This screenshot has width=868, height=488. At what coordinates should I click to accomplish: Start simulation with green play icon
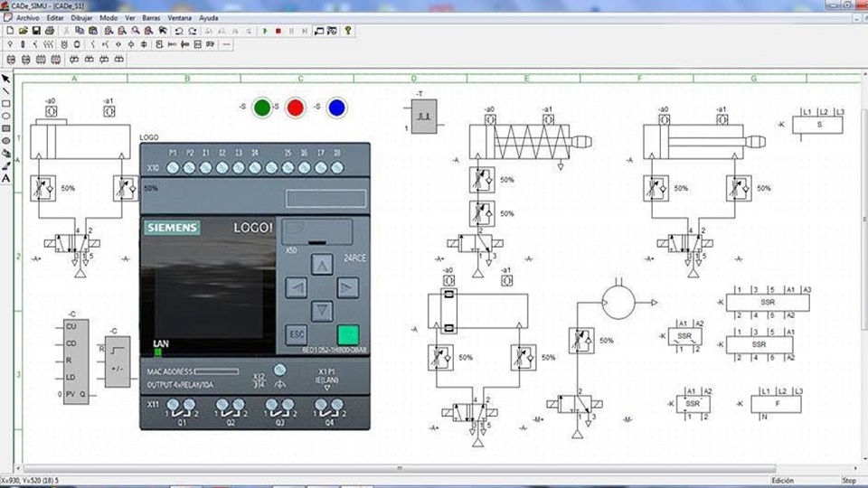pyautogui.click(x=265, y=31)
